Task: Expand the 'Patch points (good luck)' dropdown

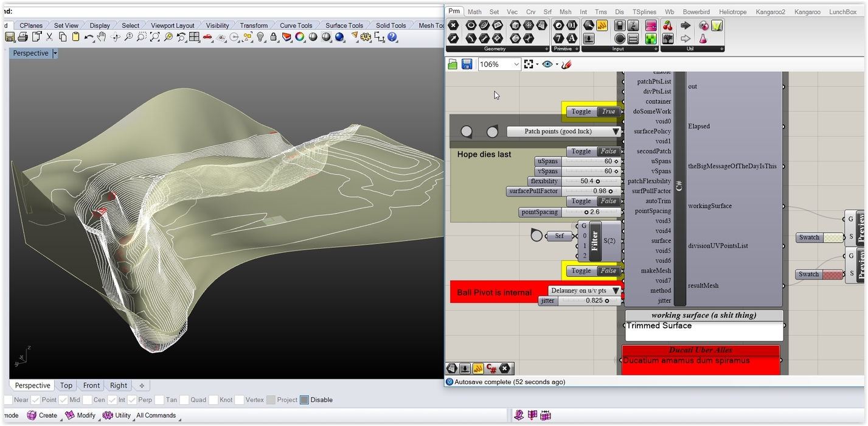Action: click(616, 131)
